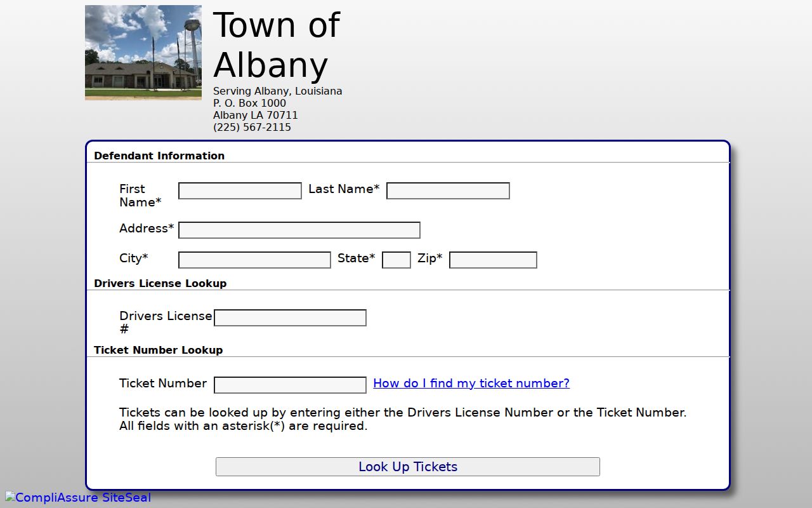Click the 'Ticket Number' field label
Image resolution: width=812 pixels, height=508 pixels.
tap(163, 383)
